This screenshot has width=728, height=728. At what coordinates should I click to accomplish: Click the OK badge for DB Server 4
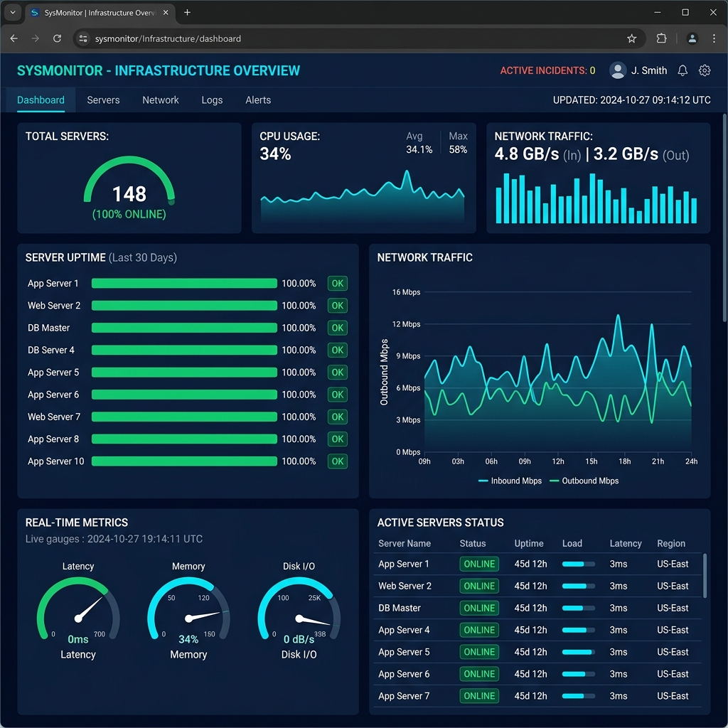tap(338, 350)
